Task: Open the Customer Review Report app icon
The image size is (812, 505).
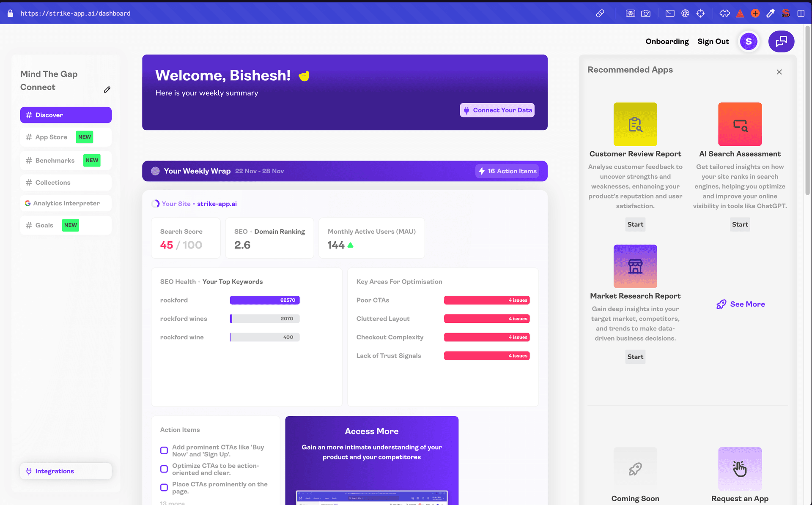Action: coord(635,124)
